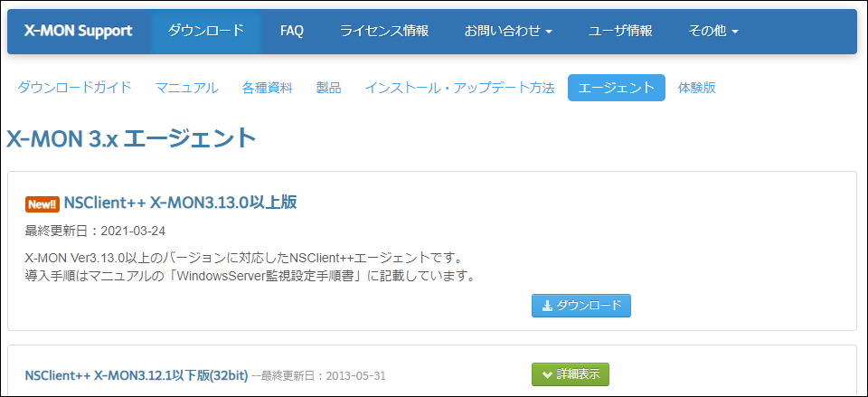Open the ダウンロード navbar menu item
Viewport: 868px width, 397px height.
[205, 31]
